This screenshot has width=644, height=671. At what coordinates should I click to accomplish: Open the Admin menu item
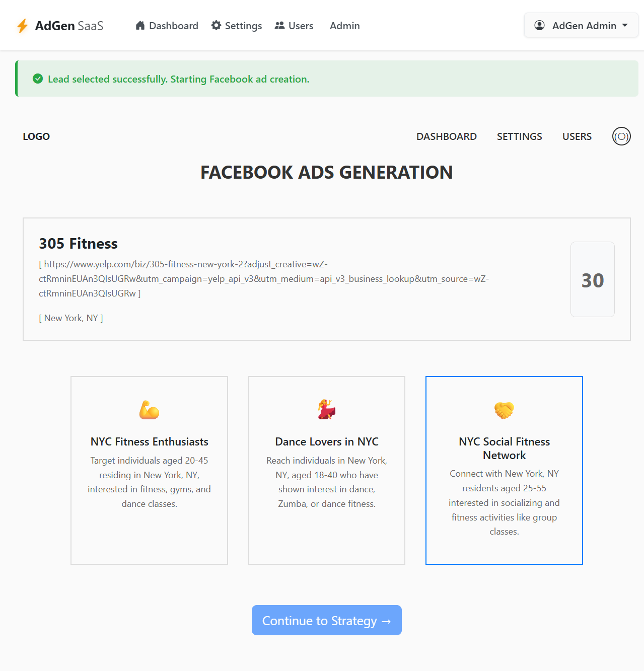tap(344, 26)
